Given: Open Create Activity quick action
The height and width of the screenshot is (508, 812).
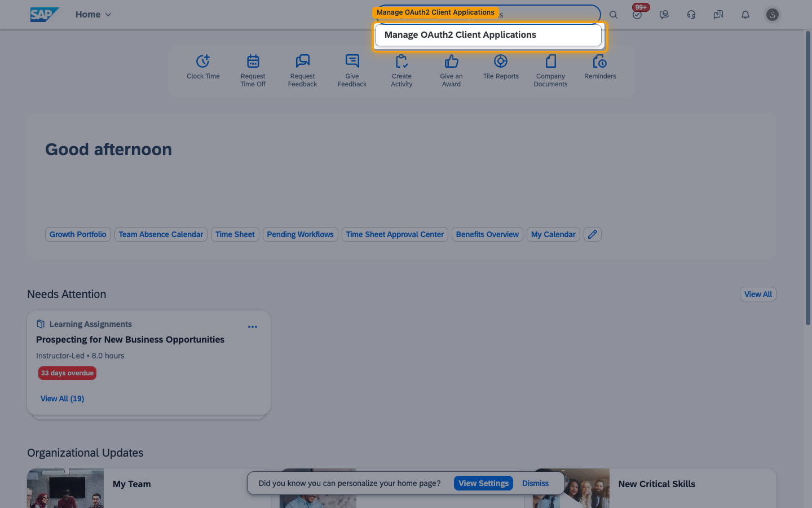Looking at the screenshot, I should pos(402,71).
